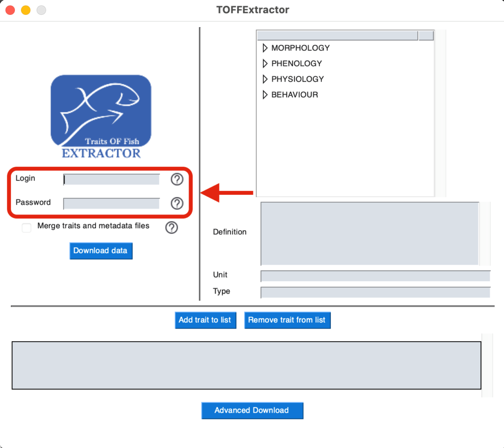The image size is (504, 448).
Task: Click the help icon next to Login
Action: coord(177,179)
